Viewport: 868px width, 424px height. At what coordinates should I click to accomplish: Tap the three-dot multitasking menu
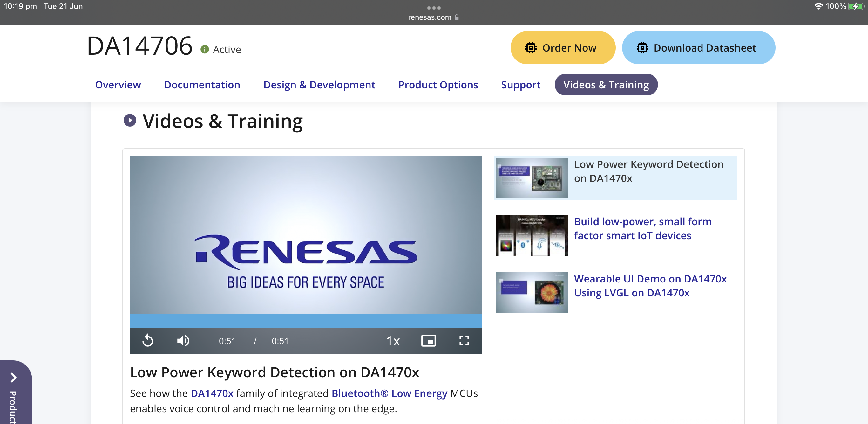tap(434, 7)
